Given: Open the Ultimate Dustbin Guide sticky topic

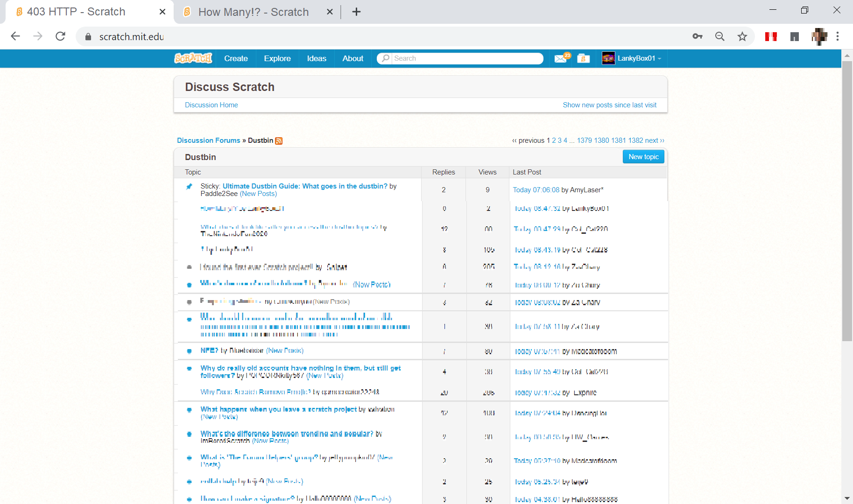Looking at the screenshot, I should click(x=305, y=186).
